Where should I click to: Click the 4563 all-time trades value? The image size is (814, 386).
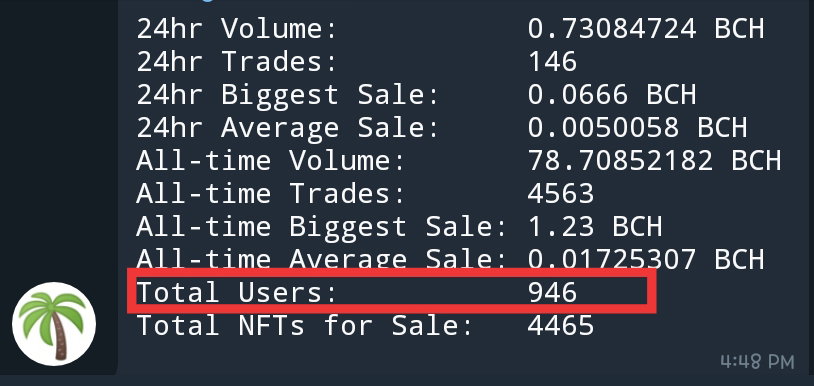pos(561,194)
